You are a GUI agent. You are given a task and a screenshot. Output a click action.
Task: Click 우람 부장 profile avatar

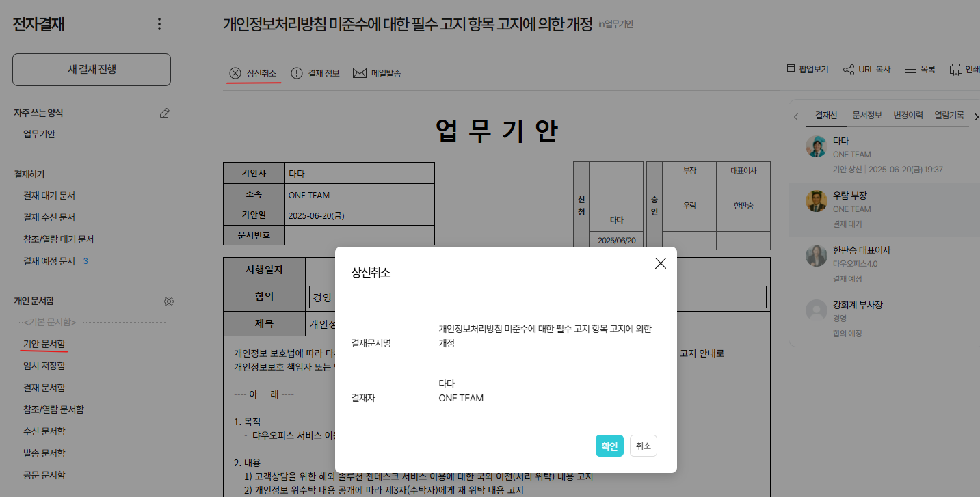817,201
